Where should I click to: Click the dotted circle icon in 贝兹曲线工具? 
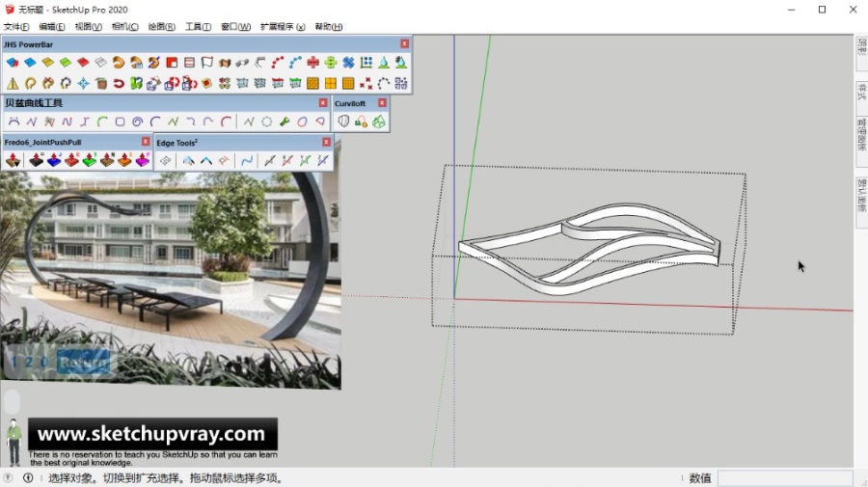click(x=267, y=122)
